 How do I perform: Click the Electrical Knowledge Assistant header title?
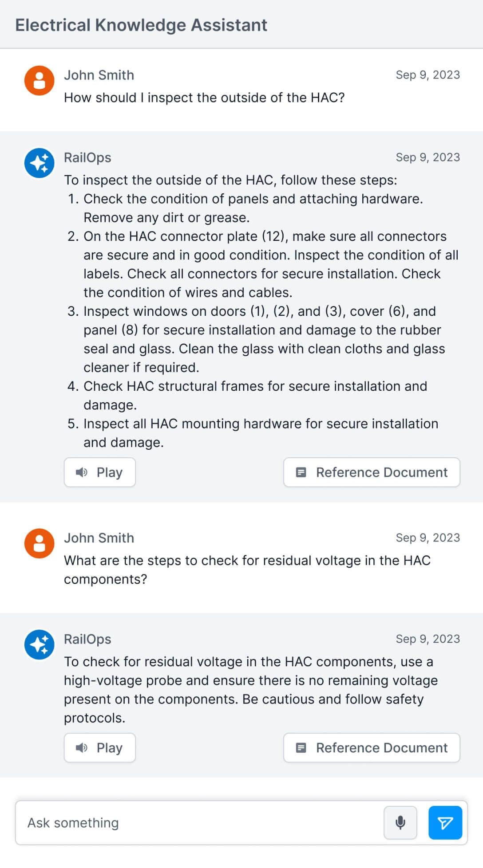pyautogui.click(x=141, y=25)
